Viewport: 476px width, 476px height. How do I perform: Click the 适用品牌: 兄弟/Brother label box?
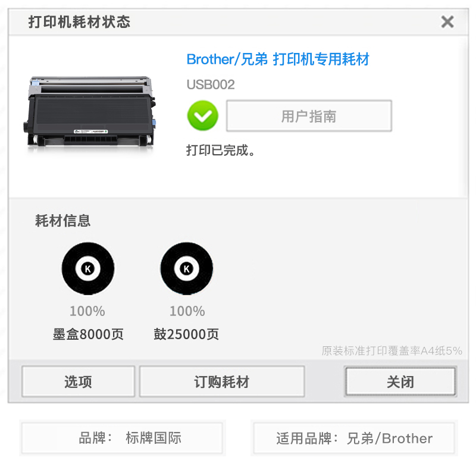coord(354,438)
